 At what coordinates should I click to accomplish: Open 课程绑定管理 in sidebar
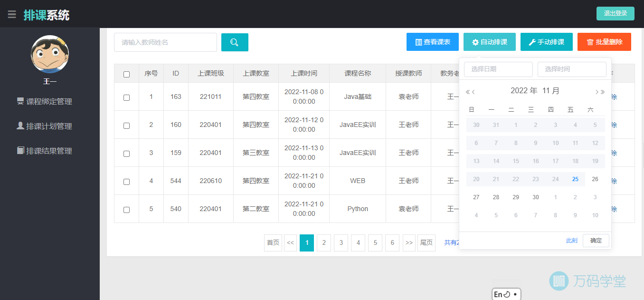pyautogui.click(x=49, y=101)
